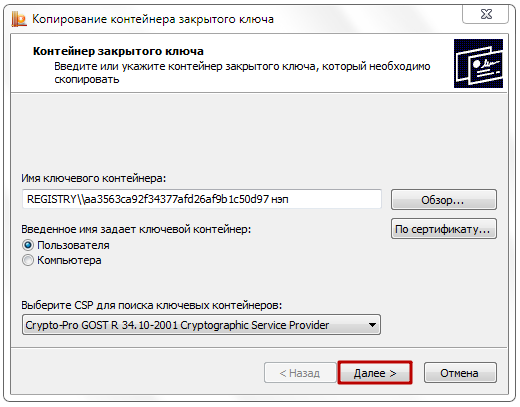This screenshot has height=407, width=520.
Task: Click the greyed < Назад button
Action: pyautogui.click(x=300, y=373)
